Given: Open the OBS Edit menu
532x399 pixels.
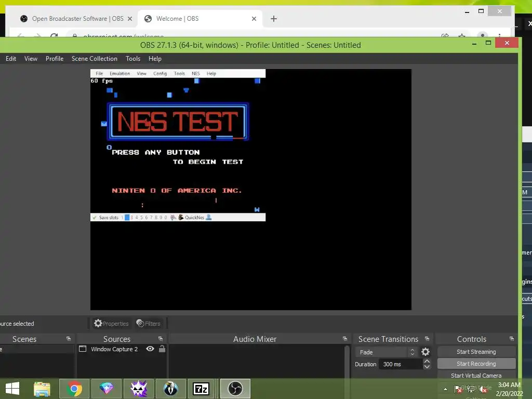Looking at the screenshot, I should [11, 59].
